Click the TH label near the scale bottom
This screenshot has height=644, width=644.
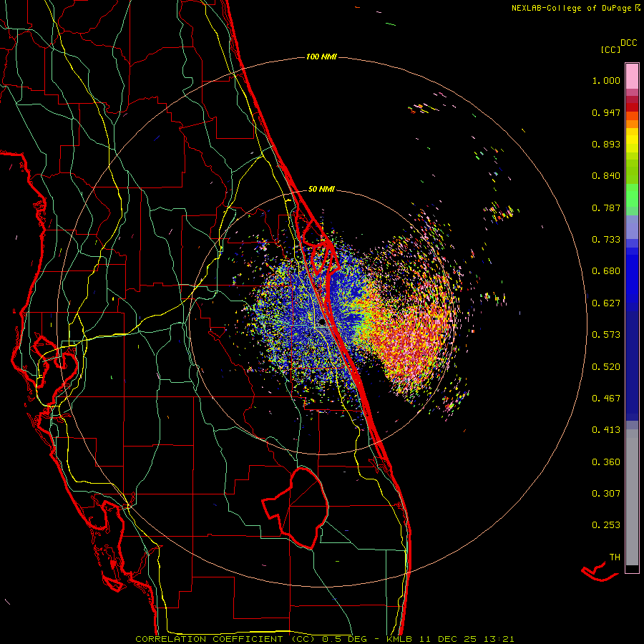[615, 557]
